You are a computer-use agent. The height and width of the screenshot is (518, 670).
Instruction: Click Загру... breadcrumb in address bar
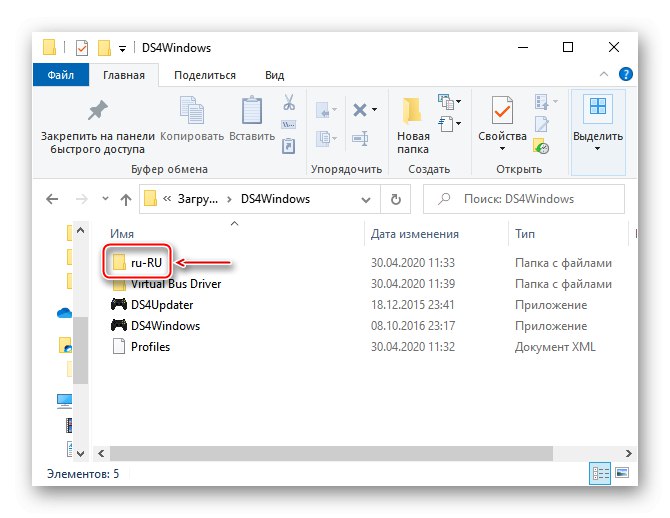coord(198,199)
